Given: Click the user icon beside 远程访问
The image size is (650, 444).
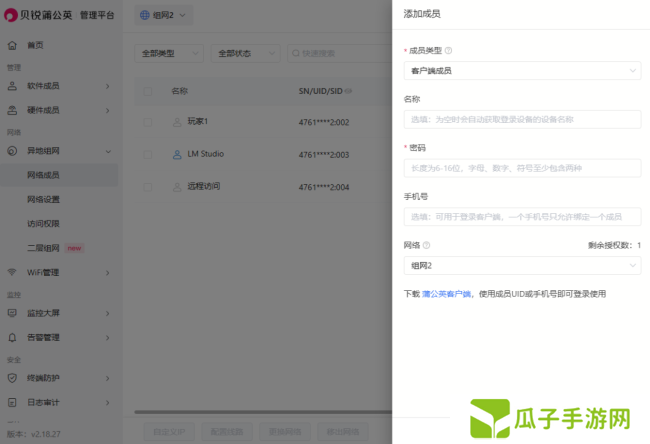Looking at the screenshot, I should tap(177, 187).
